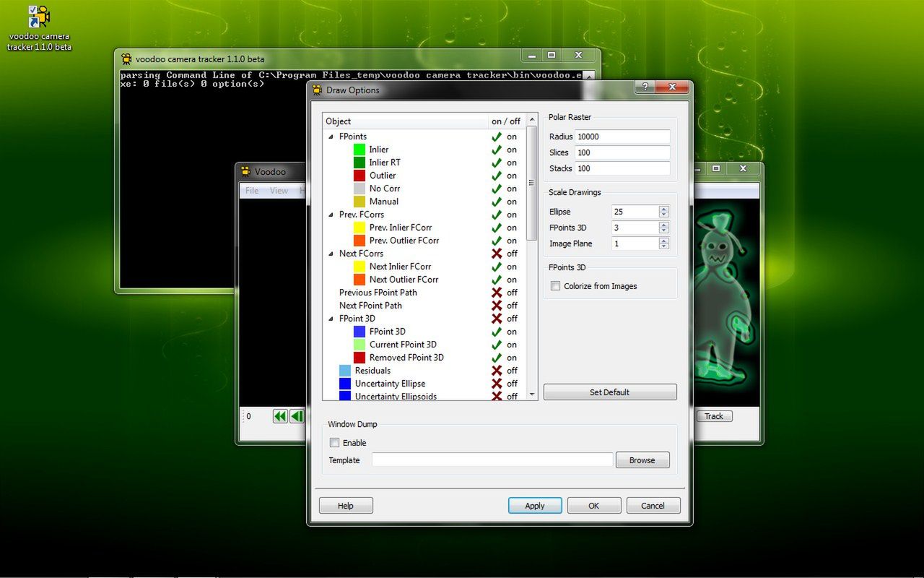Click the orange Prev. Outlier FCorr swatch

coord(359,241)
